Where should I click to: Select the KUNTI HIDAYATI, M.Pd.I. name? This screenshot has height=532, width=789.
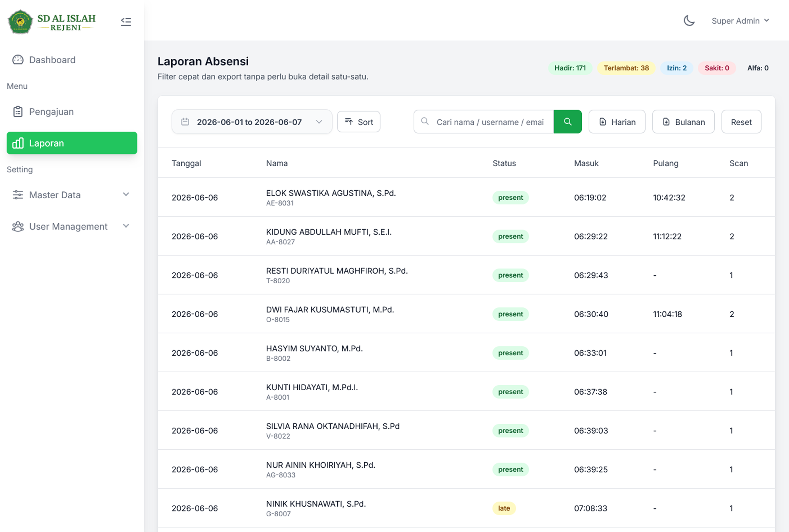pyautogui.click(x=312, y=388)
